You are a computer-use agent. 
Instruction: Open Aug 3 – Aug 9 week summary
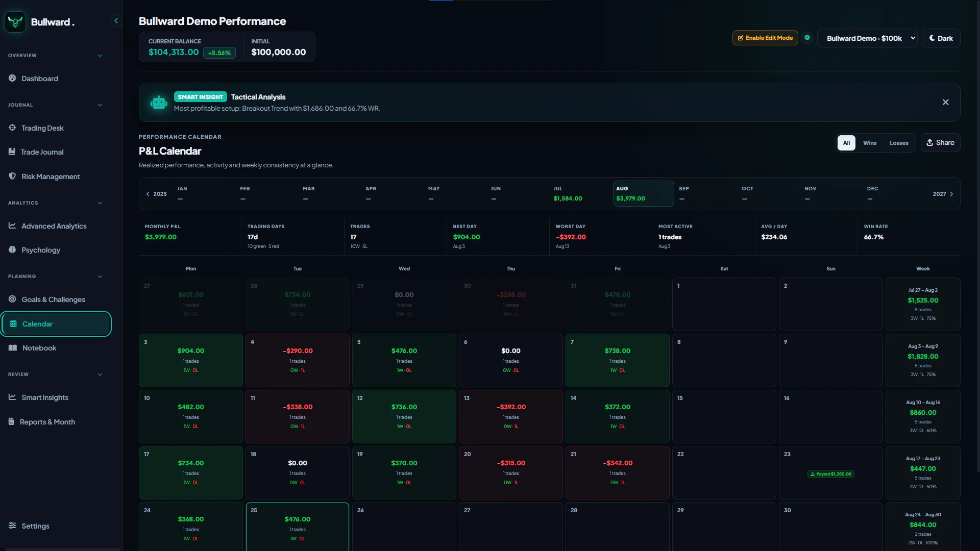(x=923, y=360)
